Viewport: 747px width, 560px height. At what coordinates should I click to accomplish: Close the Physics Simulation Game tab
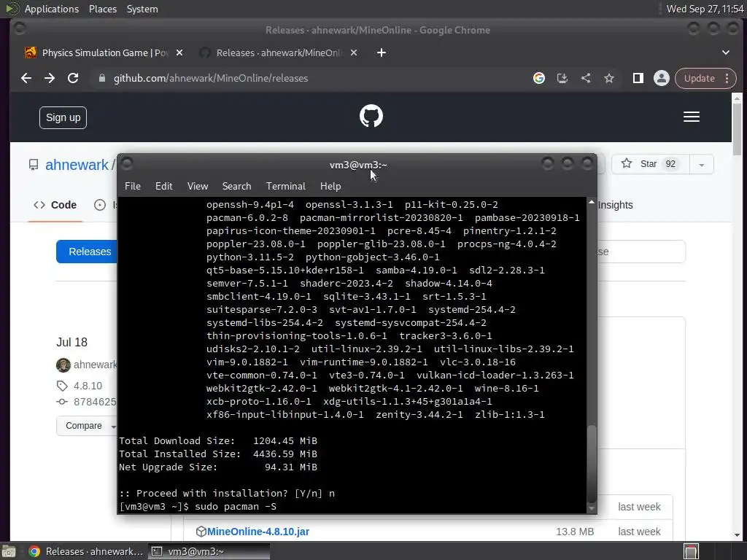click(x=179, y=52)
